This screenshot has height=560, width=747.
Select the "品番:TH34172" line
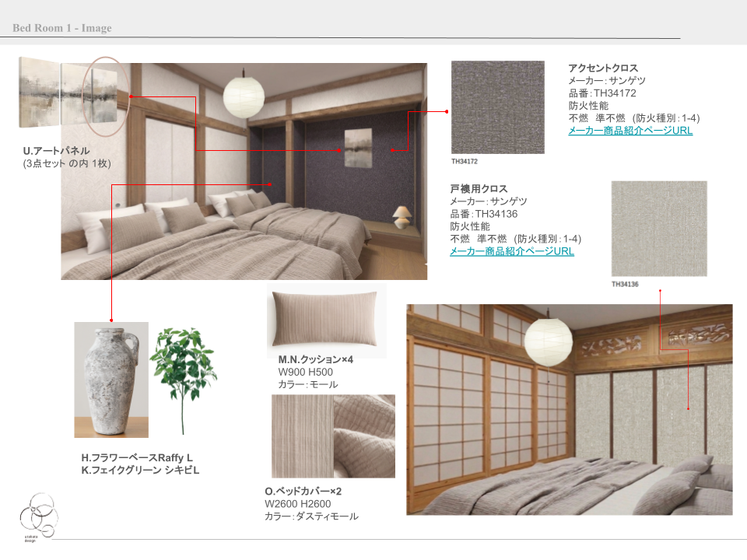coord(602,93)
